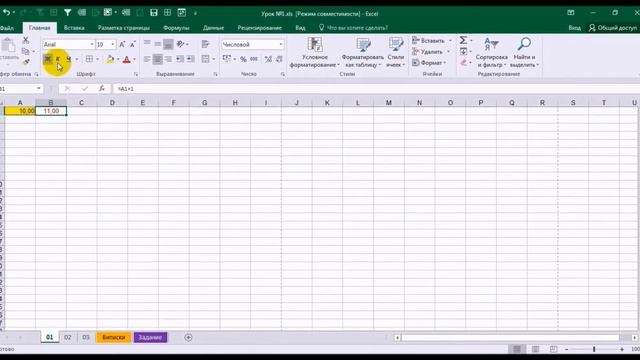The height and width of the screenshot is (360, 640).
Task: Open the Файл tab
Action: (x=7, y=28)
